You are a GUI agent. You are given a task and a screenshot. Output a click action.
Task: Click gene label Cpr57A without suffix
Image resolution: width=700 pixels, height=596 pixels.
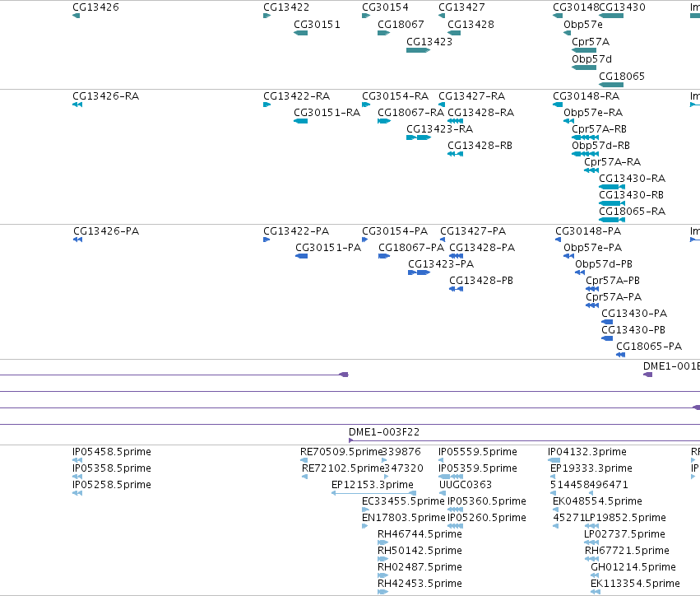(x=591, y=42)
